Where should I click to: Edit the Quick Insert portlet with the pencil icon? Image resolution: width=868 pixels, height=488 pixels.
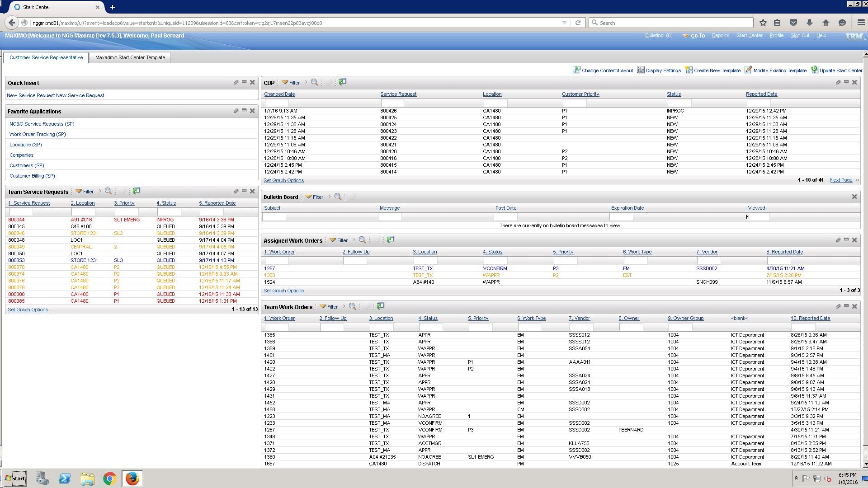(x=236, y=82)
